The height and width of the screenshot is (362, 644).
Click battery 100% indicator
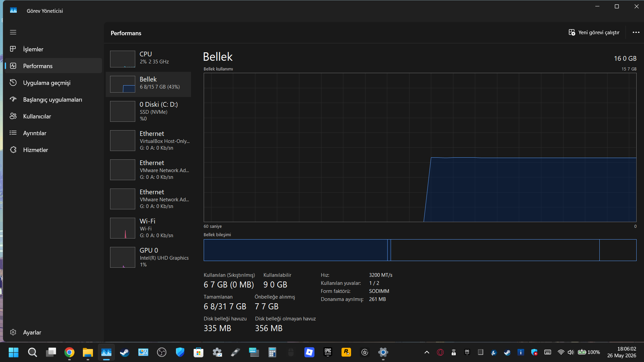589,352
